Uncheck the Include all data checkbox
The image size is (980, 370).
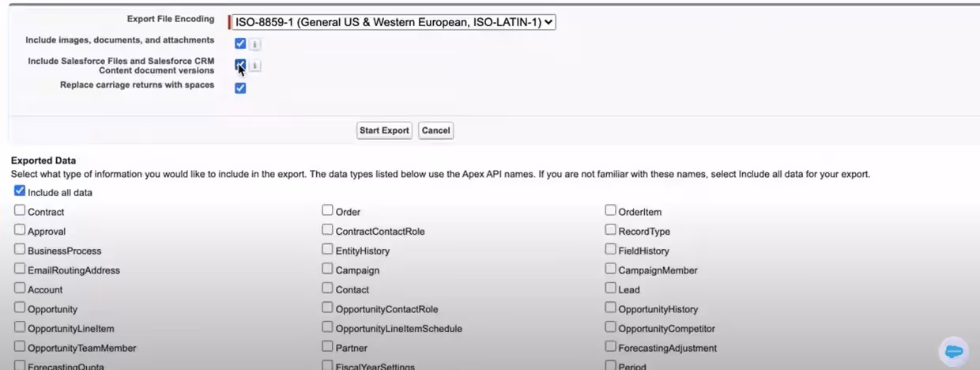tap(20, 191)
